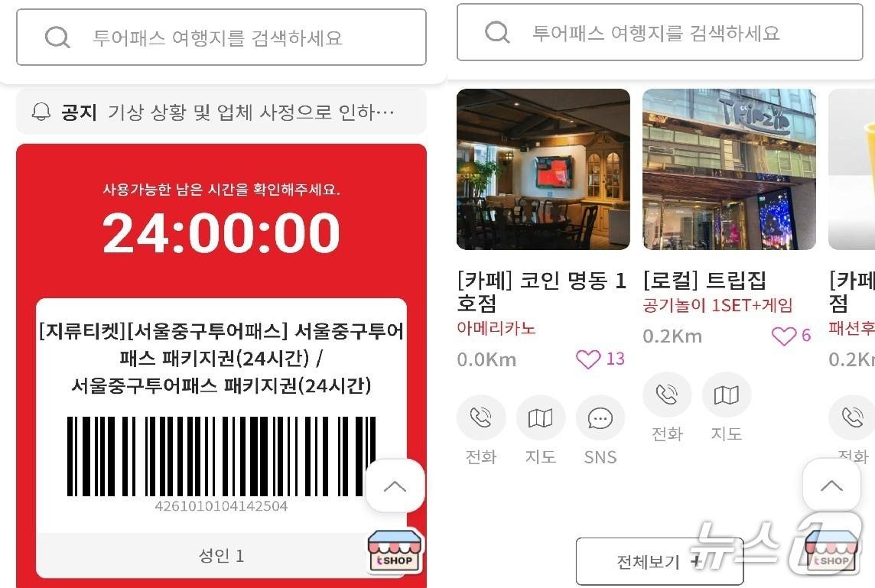
Task: Open the tSHOP icon on the ticket panel
Action: coord(395,550)
